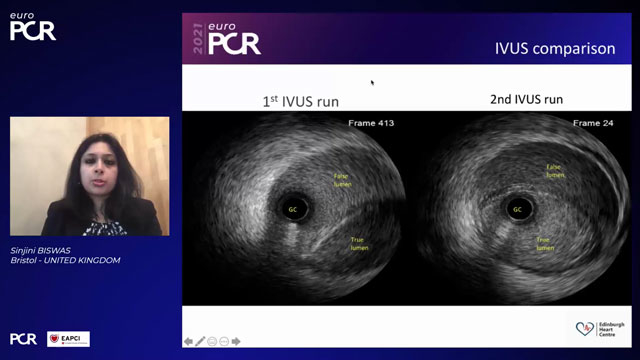Viewport: 640px width, 360px height.
Task: Click 'False lumen' label in second IVUS run
Action: [556, 171]
